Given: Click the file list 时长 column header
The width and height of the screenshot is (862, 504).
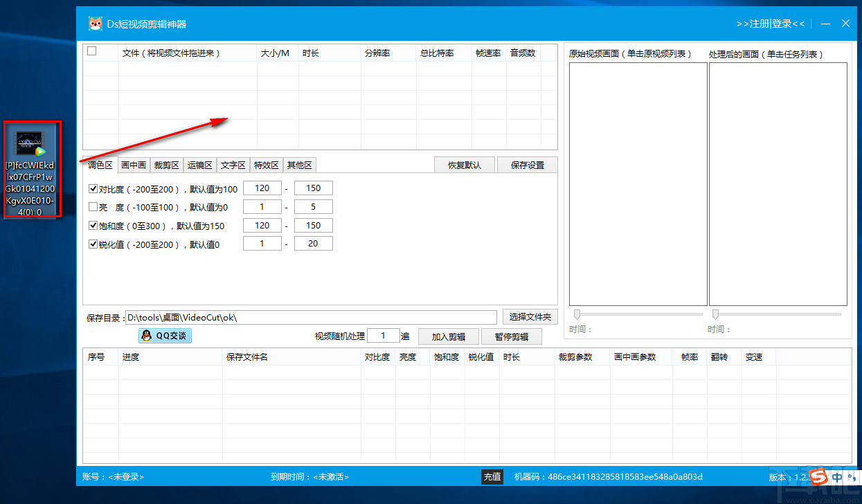Looking at the screenshot, I should tap(330, 53).
